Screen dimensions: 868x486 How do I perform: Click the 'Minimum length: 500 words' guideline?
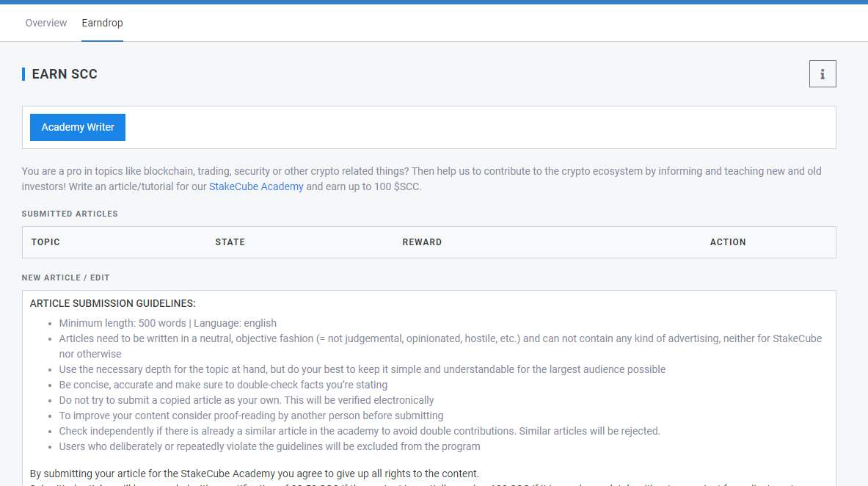[x=168, y=323]
